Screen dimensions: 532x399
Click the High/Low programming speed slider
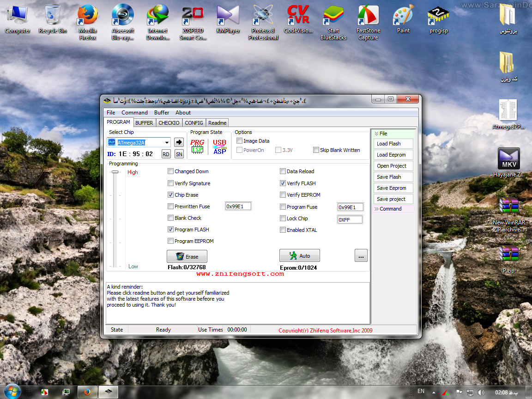(115, 172)
